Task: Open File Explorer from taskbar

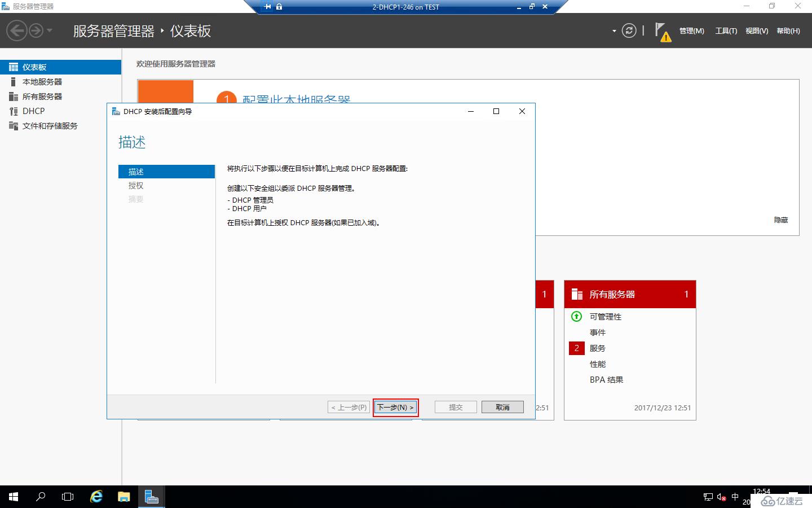Action: click(124, 497)
